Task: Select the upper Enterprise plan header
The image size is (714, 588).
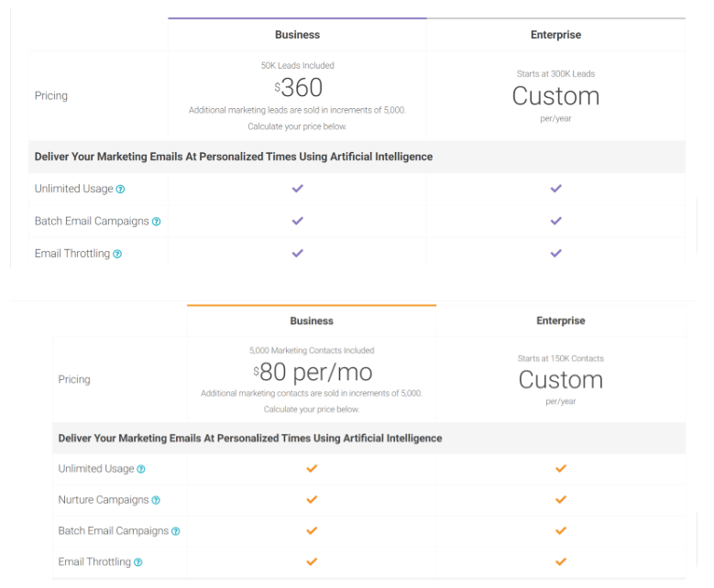Action: [x=555, y=35]
